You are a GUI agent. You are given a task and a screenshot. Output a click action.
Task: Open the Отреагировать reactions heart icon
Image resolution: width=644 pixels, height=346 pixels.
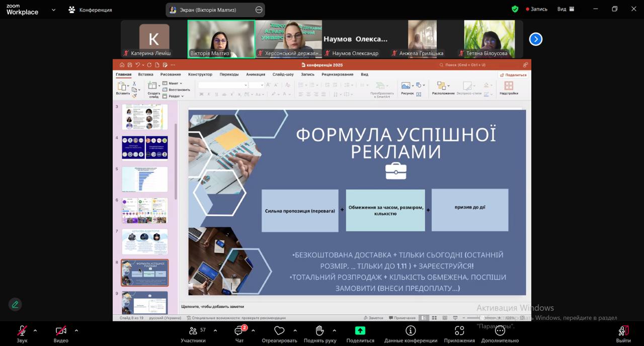[x=279, y=331]
